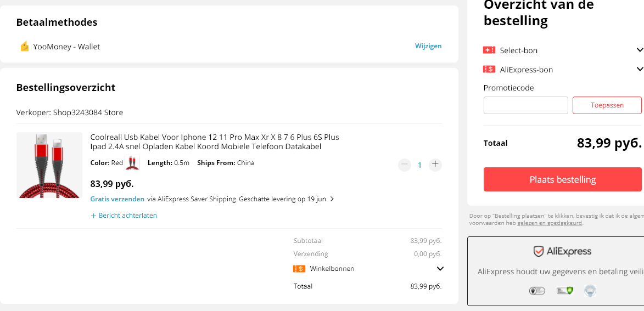The height and width of the screenshot is (311, 644).
Task: Expand the Select-bon dropdown
Action: pyautogui.click(x=640, y=50)
